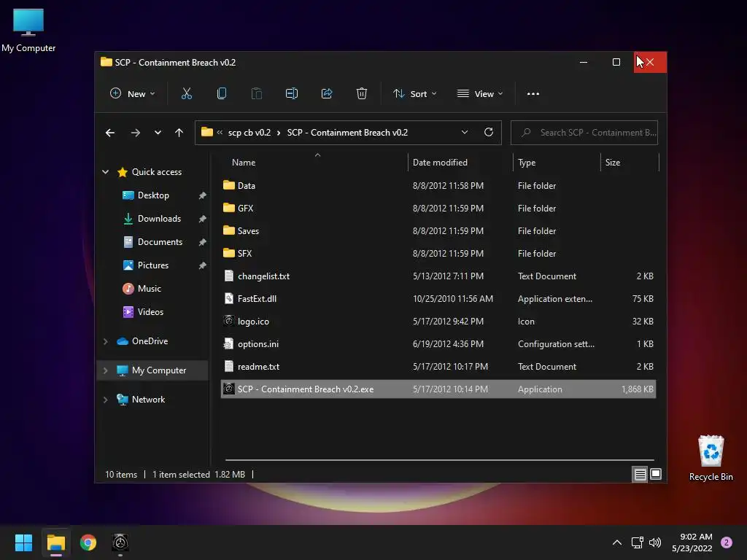Go back with the left arrow
Image resolution: width=747 pixels, height=560 pixels.
point(110,133)
